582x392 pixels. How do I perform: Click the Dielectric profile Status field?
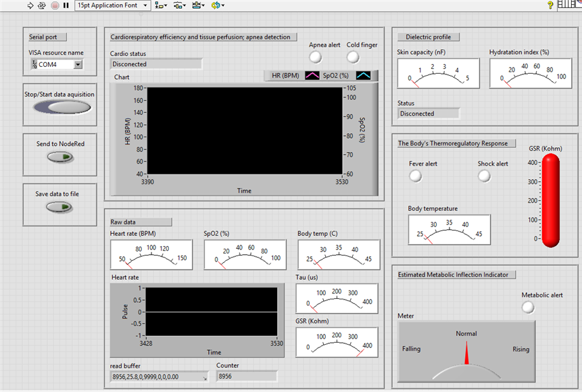pyautogui.click(x=429, y=114)
